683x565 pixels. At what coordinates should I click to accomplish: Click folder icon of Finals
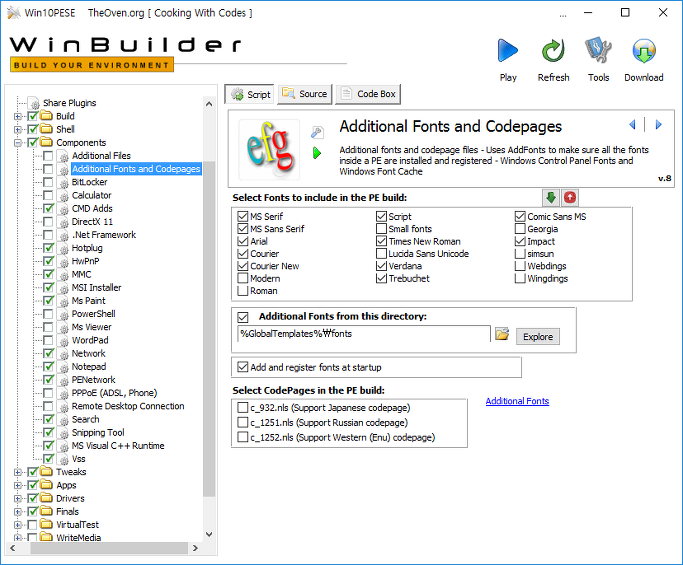pyautogui.click(x=46, y=511)
